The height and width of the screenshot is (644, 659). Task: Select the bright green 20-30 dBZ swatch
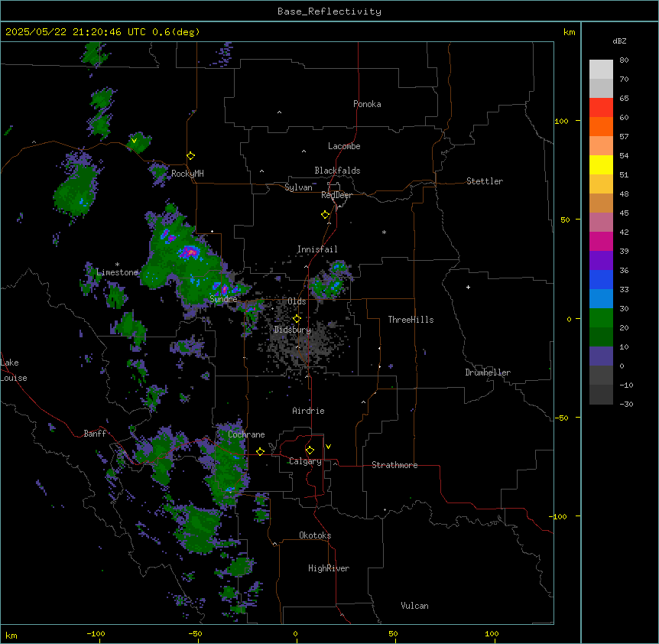tap(601, 318)
